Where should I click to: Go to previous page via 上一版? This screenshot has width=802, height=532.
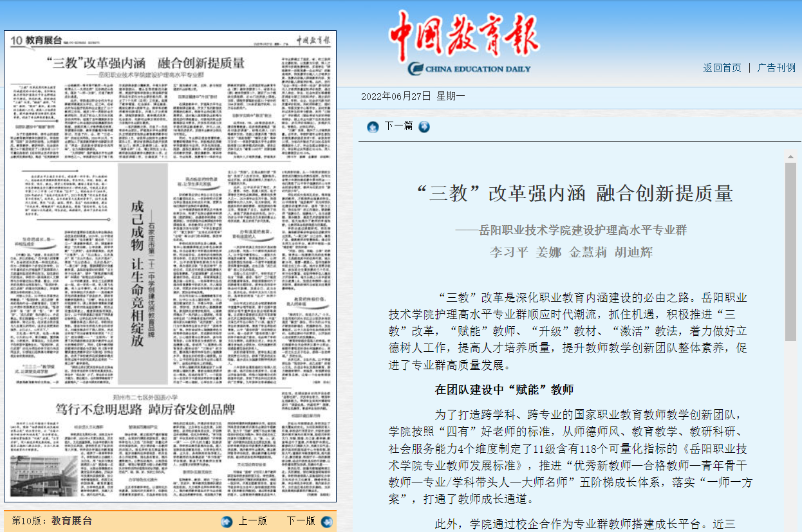tap(253, 521)
